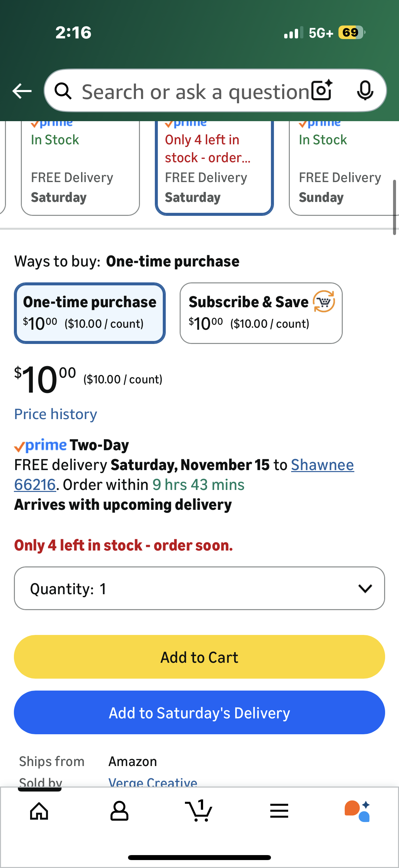Choose the In Stock Saturday delivery card
This screenshot has height=868, width=399.
pos(80,169)
